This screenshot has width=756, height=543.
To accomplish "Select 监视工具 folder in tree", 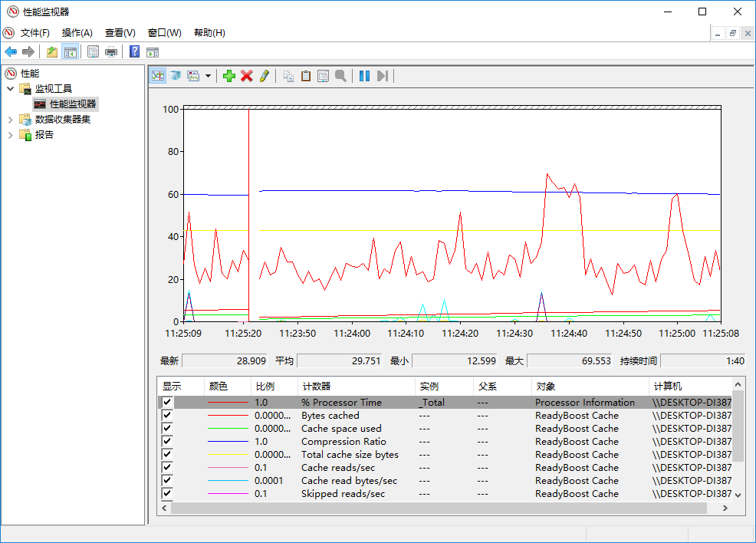I will [54, 89].
